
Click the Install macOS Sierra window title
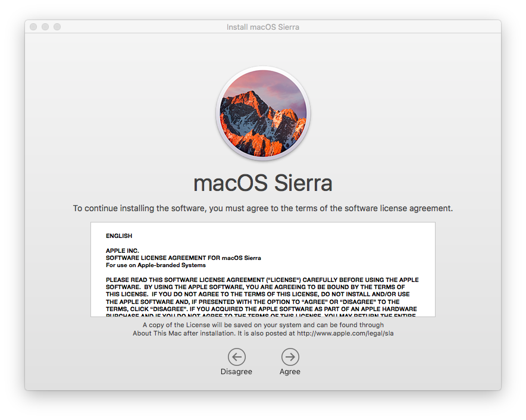pos(263,27)
